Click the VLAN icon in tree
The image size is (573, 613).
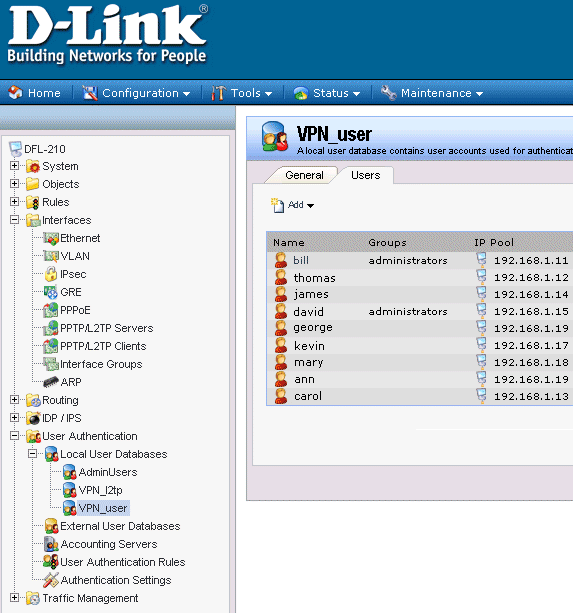[51, 256]
